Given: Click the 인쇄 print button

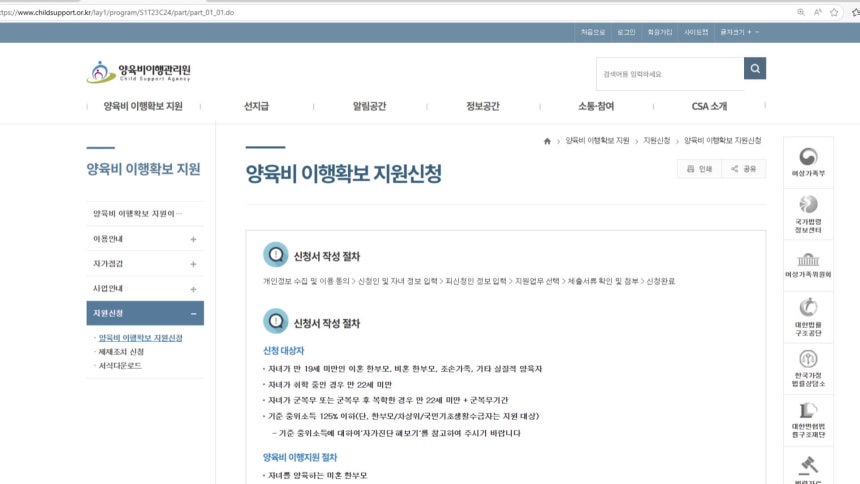Looking at the screenshot, I should (x=699, y=169).
